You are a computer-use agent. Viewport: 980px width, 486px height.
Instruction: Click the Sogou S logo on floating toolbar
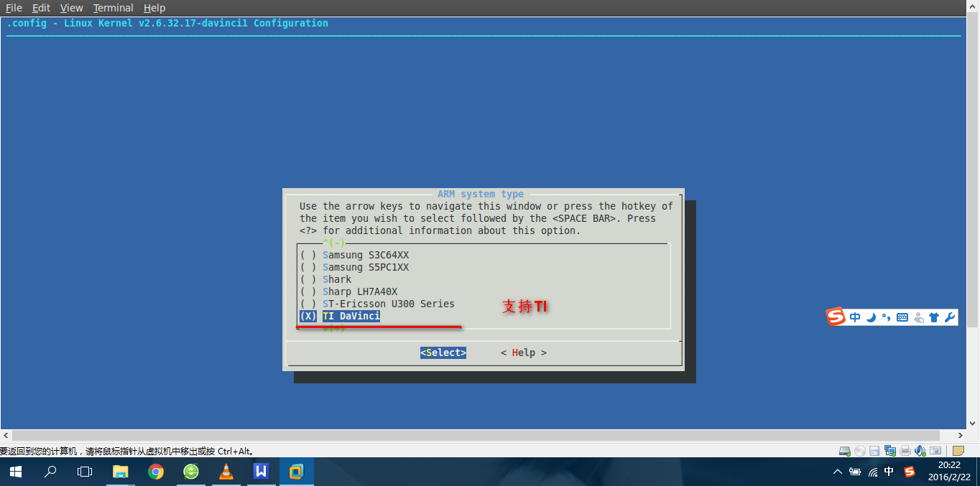[836, 317]
